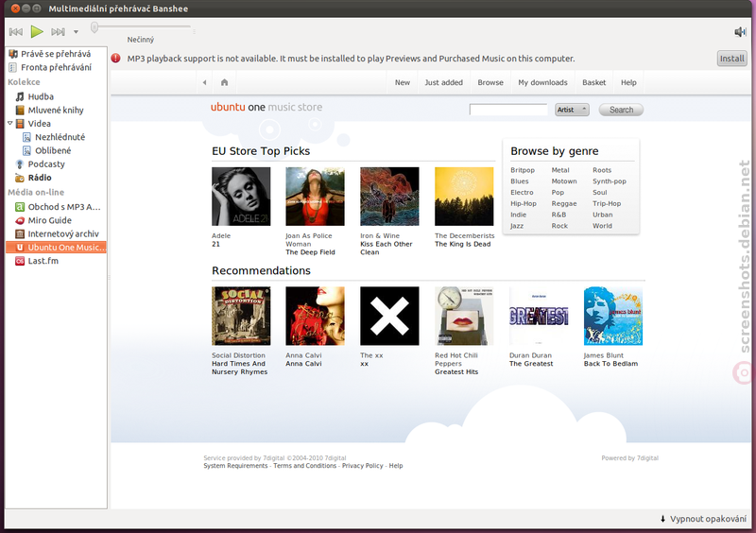Open Duran Duran The Greatest cover
Image resolution: width=756 pixels, height=533 pixels.
click(x=539, y=316)
